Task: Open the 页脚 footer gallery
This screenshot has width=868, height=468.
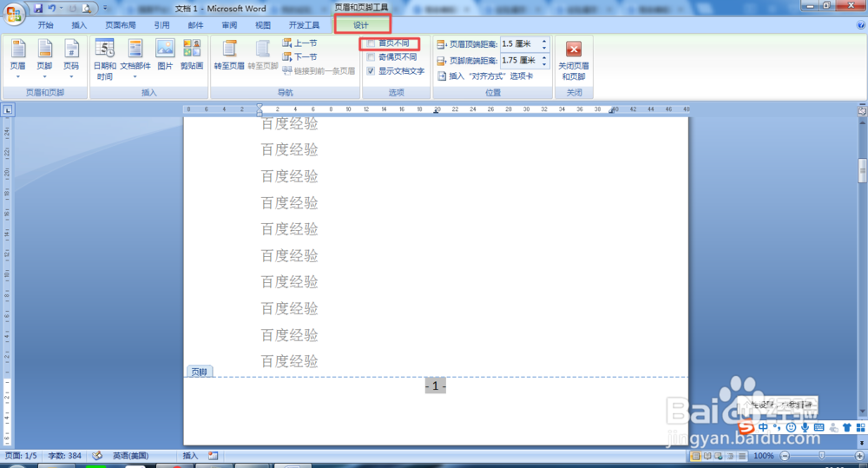Action: (44, 59)
